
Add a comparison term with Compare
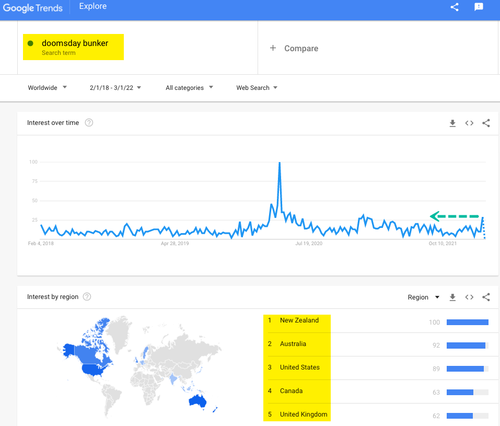[x=294, y=48]
